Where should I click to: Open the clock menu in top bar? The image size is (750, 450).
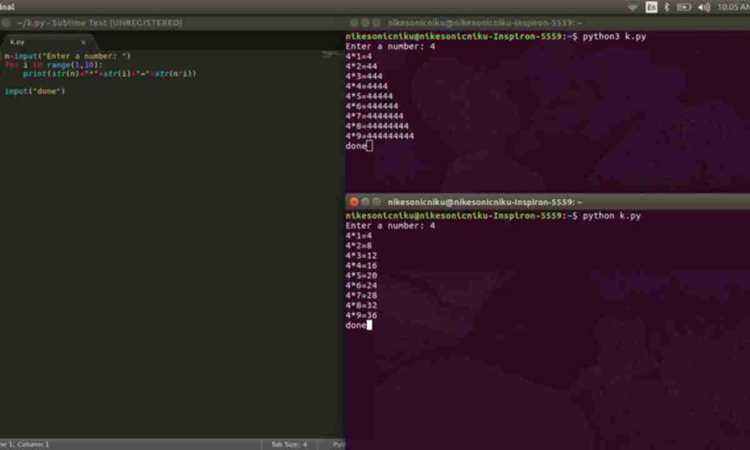coord(733,7)
